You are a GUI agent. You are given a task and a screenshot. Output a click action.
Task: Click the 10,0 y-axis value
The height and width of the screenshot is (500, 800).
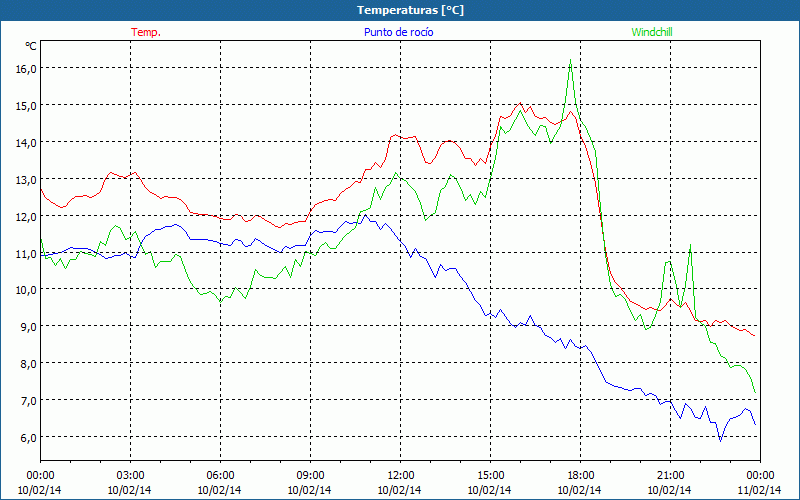[x=26, y=290]
